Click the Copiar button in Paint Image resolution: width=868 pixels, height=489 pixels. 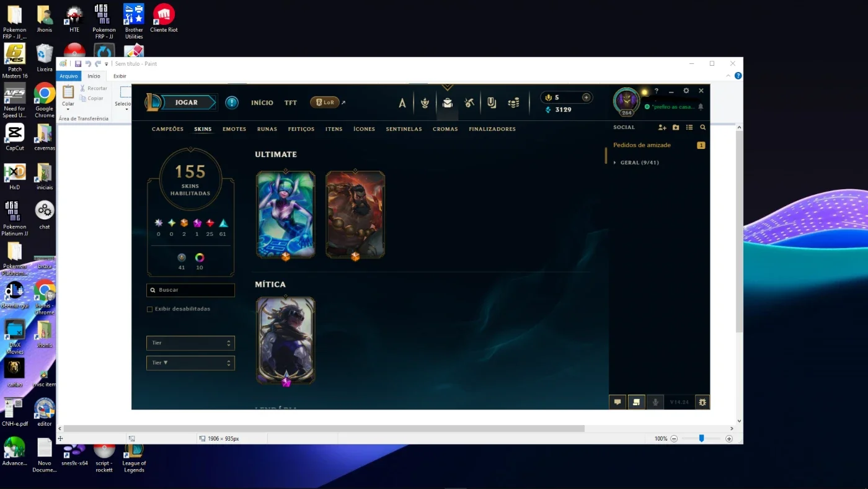pos(92,99)
